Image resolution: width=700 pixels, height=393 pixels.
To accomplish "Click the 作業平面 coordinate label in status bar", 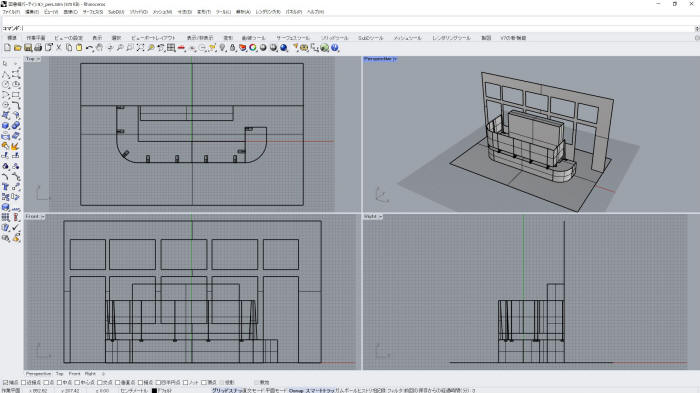I will (12, 390).
